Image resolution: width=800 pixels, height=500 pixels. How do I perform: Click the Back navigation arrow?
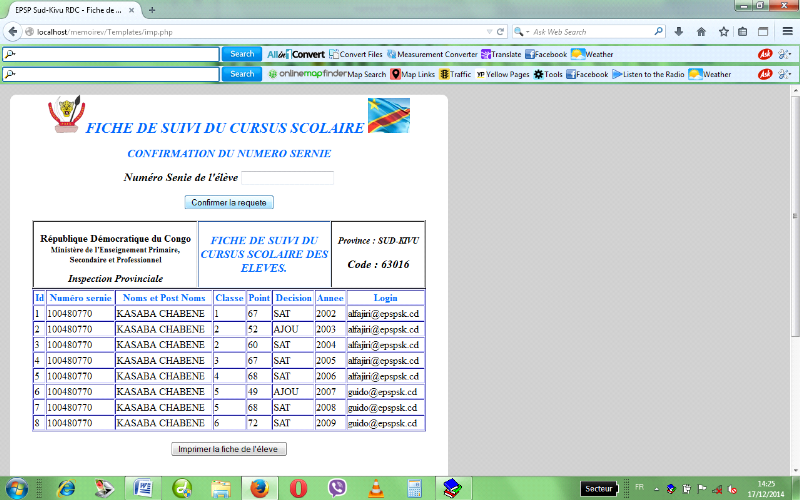point(14,31)
